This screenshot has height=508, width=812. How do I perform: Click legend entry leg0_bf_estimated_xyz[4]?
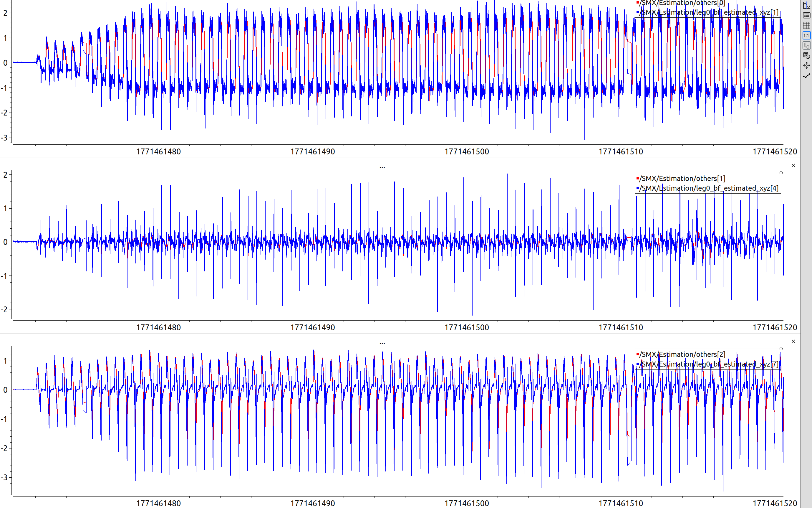click(708, 188)
